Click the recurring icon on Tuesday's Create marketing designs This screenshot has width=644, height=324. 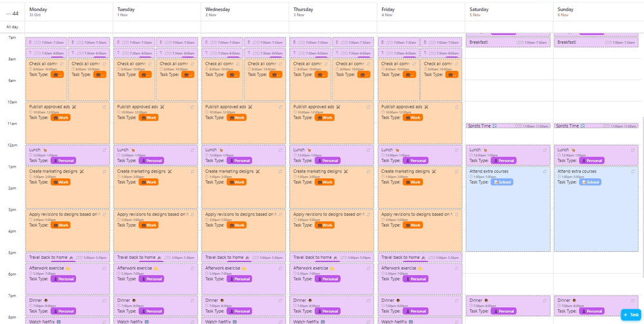coord(193,171)
